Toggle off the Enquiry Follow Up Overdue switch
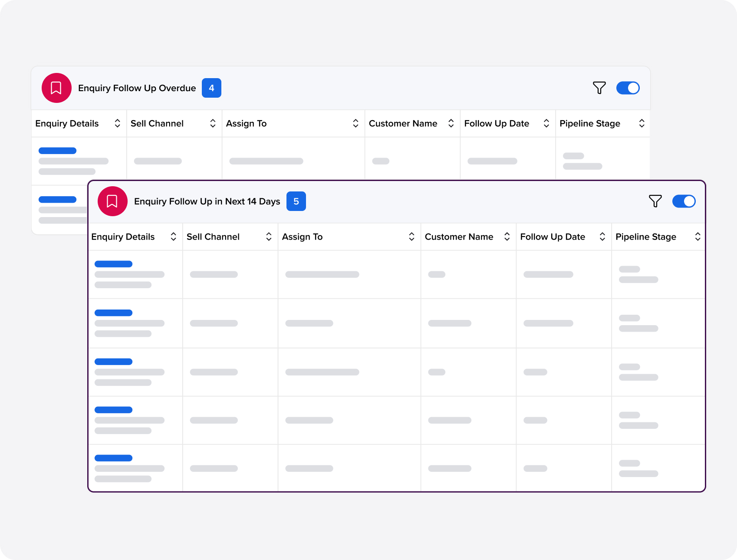 click(628, 88)
